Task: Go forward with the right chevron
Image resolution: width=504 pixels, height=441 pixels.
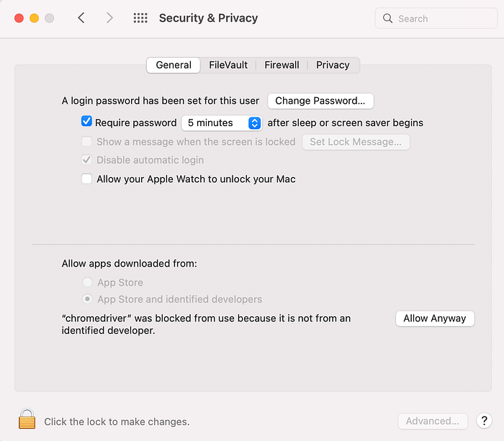Action: point(109,18)
